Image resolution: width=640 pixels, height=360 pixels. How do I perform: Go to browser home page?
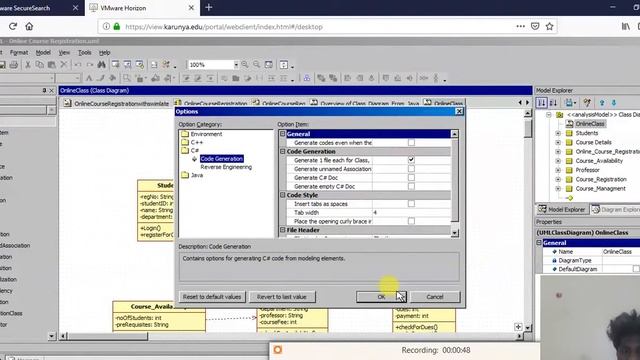(29, 27)
